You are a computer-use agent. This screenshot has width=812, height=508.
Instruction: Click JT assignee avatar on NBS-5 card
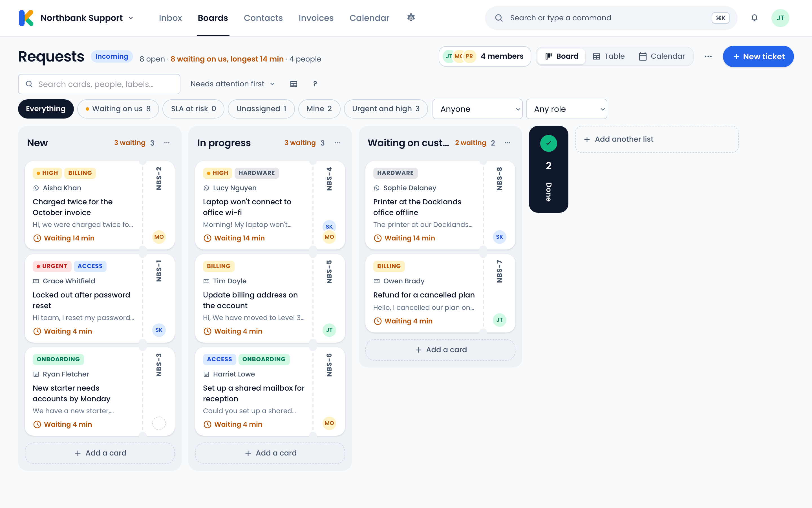(329, 330)
